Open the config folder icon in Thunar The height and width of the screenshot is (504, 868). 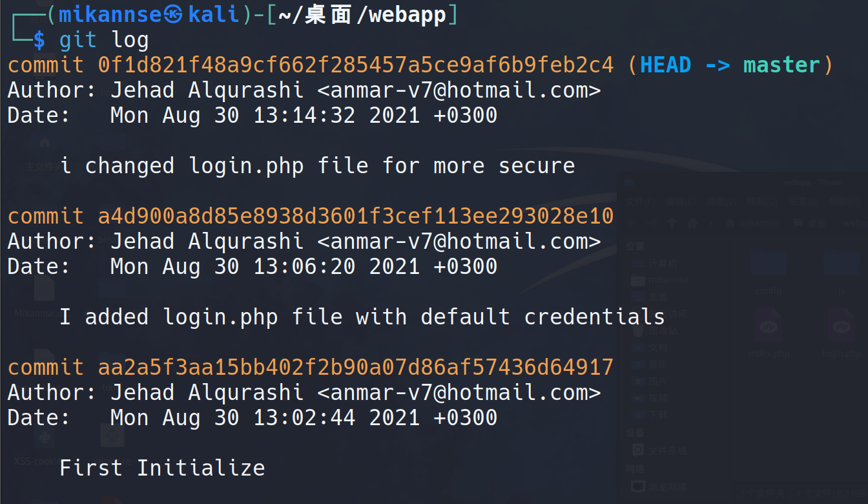coord(768,264)
